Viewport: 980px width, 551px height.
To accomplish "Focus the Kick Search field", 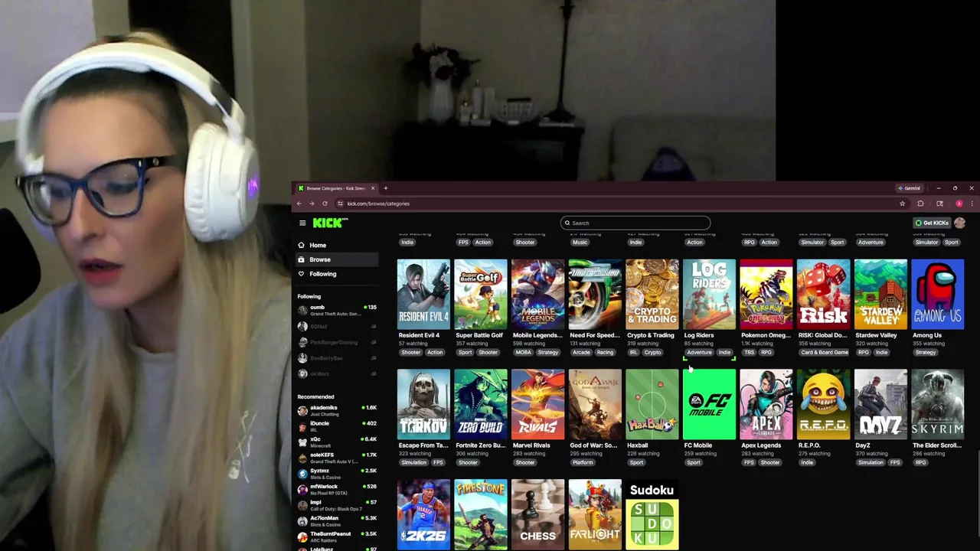I will click(635, 223).
